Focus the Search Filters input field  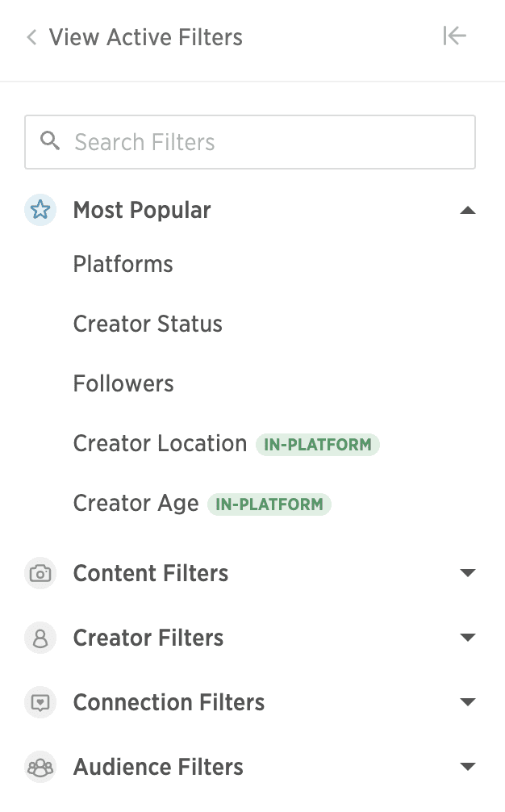point(250,142)
